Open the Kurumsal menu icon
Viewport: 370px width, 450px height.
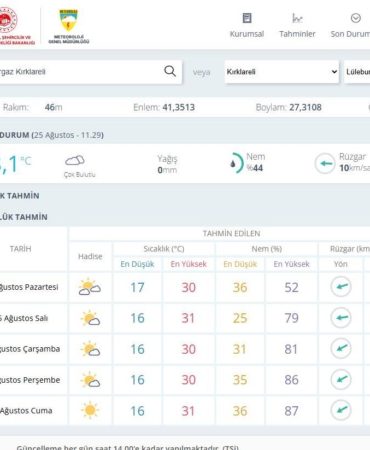pyautogui.click(x=247, y=18)
